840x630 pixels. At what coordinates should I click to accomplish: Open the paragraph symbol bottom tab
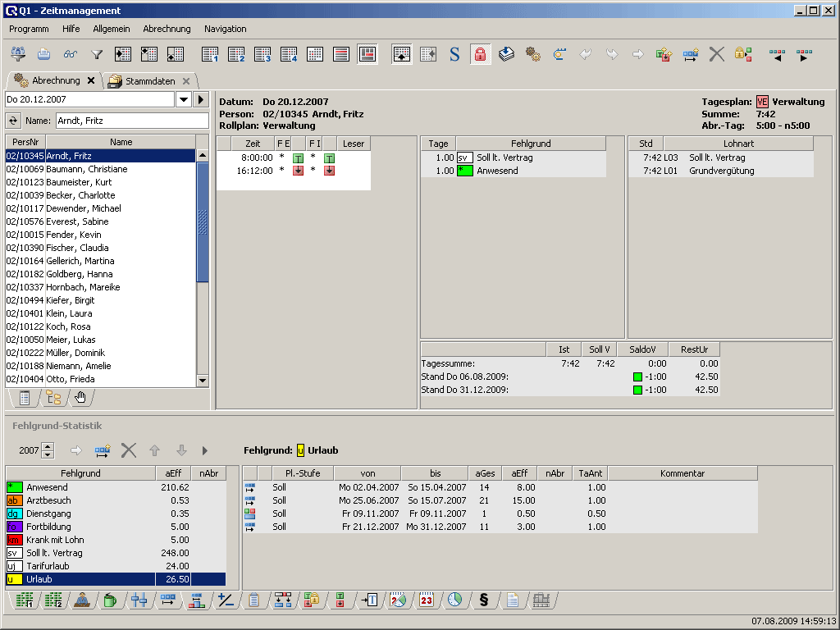(483, 600)
